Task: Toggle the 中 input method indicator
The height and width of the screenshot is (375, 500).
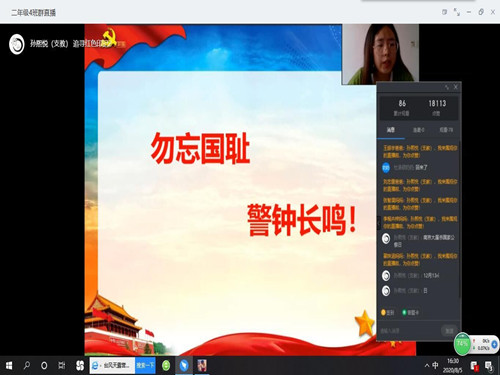Action: point(435,365)
